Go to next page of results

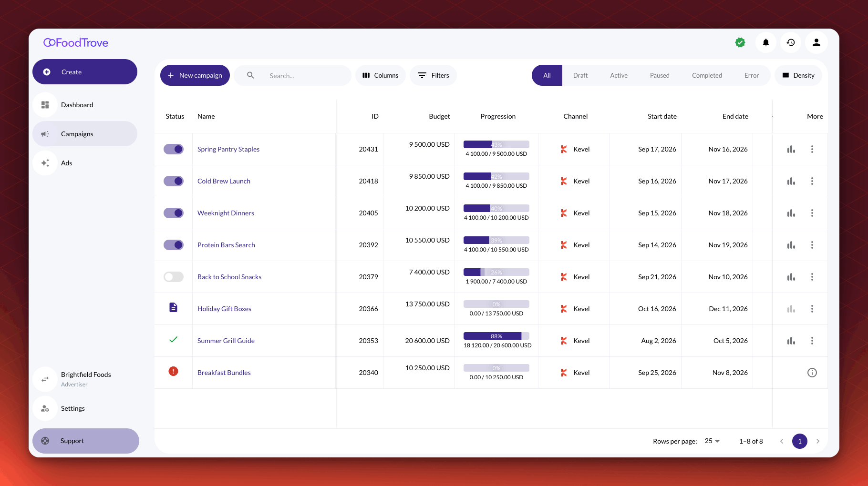(818, 441)
